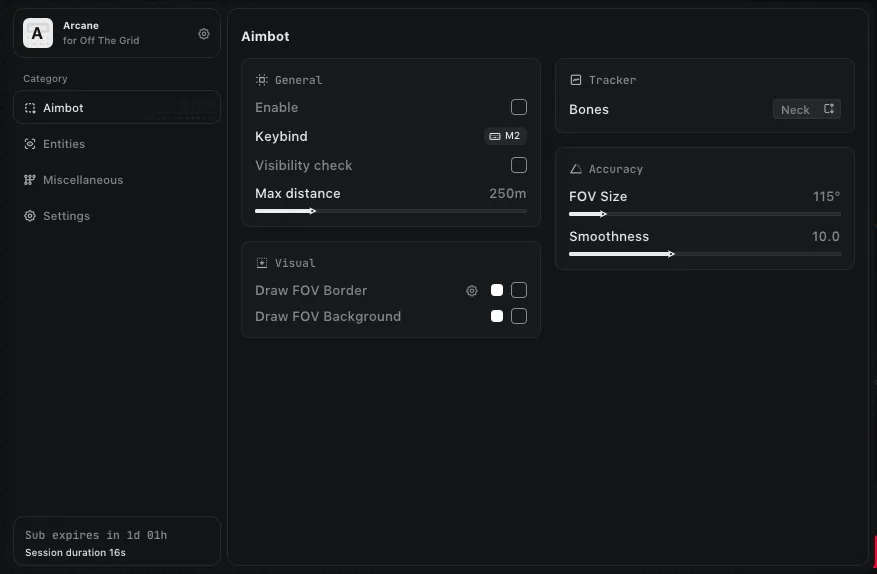Viewport: 877px width, 574px height.
Task: Open the Entities category
Action: point(64,144)
